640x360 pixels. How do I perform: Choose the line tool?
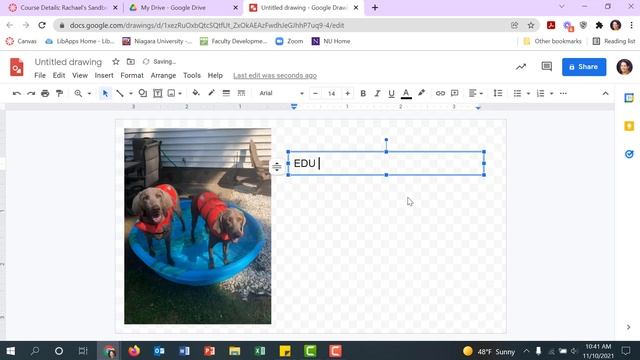[120, 93]
